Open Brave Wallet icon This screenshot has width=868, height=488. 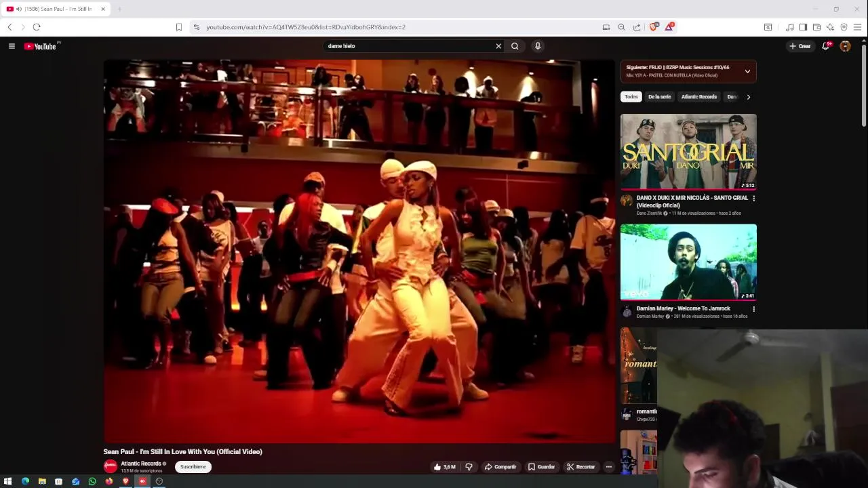tap(816, 27)
